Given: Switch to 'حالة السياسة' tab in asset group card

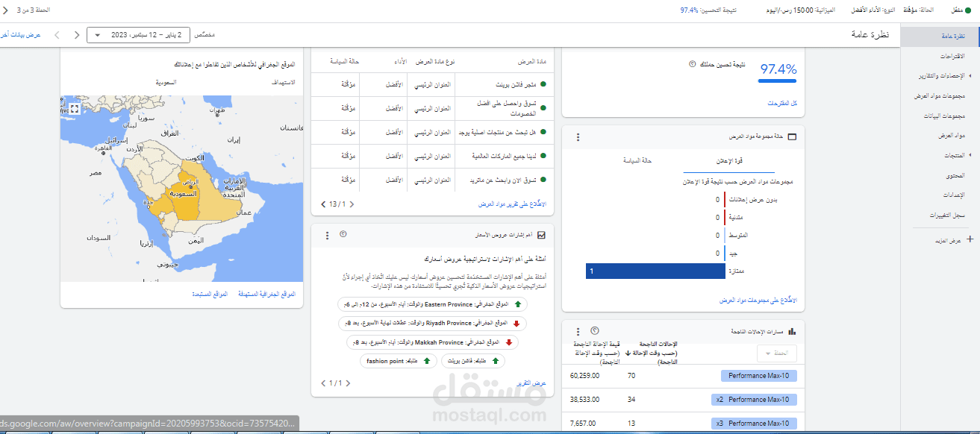Looking at the screenshot, I should tap(637, 160).
